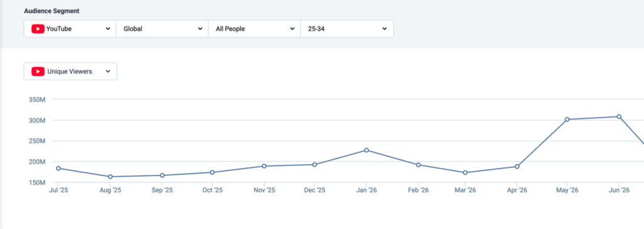Select the Jan '26 peak data point
This screenshot has height=229, width=644.
point(367,150)
